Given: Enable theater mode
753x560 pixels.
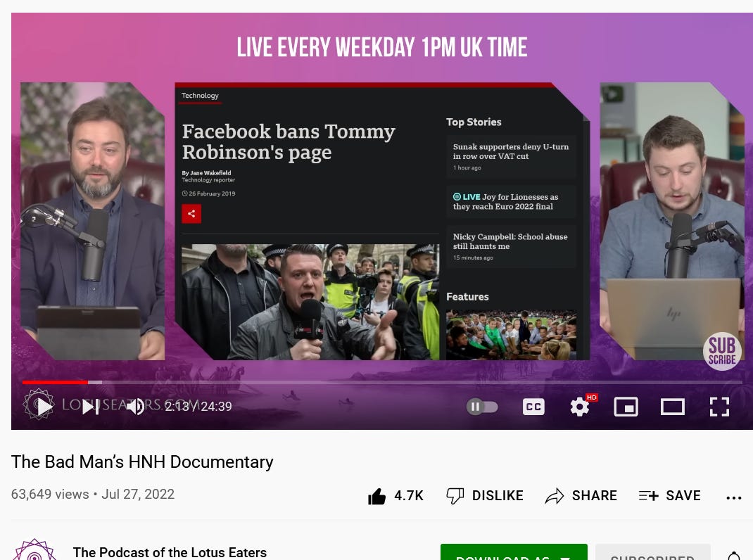Looking at the screenshot, I should (672, 407).
